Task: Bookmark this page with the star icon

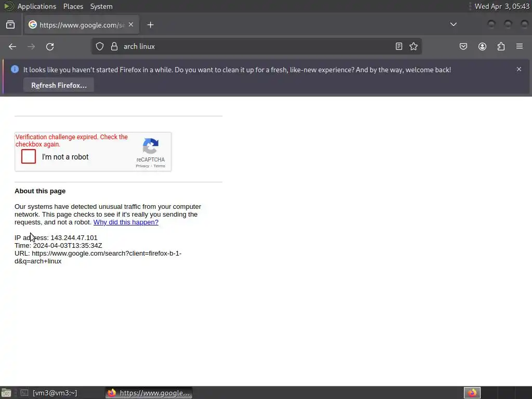Action: [413, 46]
